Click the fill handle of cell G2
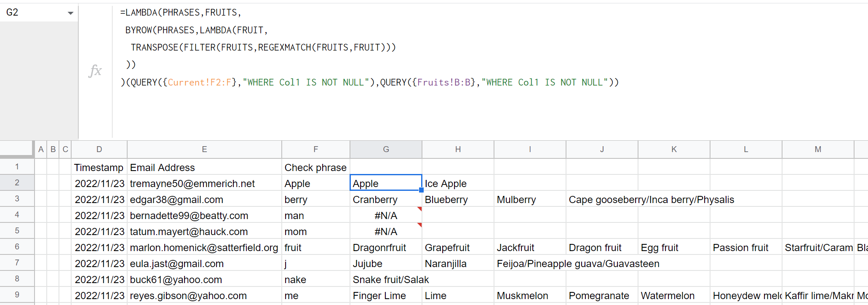This screenshot has width=868, height=305. (421, 190)
